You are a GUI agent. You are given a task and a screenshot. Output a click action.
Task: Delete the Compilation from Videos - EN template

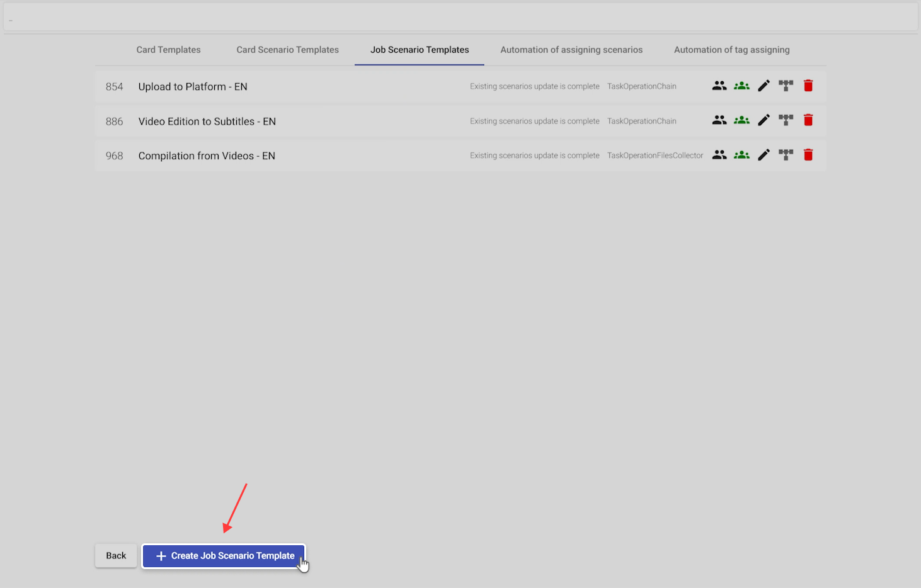[808, 155]
